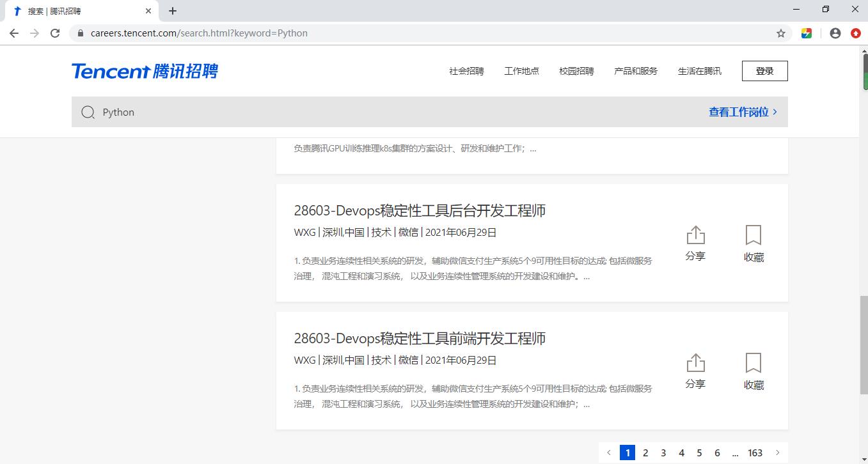View site lock information in address bar

coord(81,33)
